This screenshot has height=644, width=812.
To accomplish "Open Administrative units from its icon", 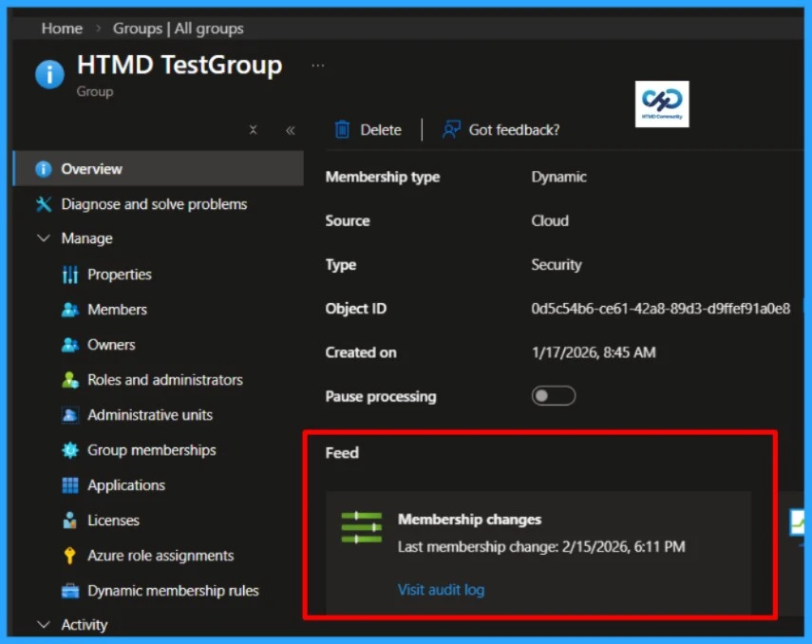I will 67,414.
